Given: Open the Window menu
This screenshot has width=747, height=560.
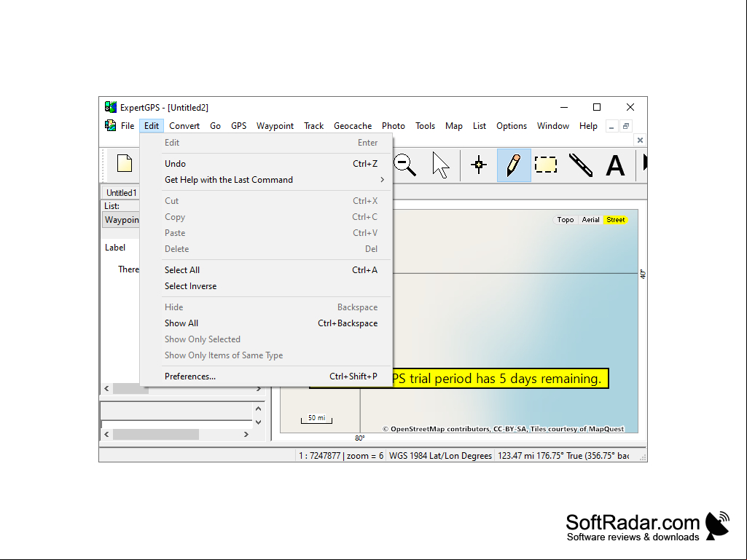Looking at the screenshot, I should point(552,126).
